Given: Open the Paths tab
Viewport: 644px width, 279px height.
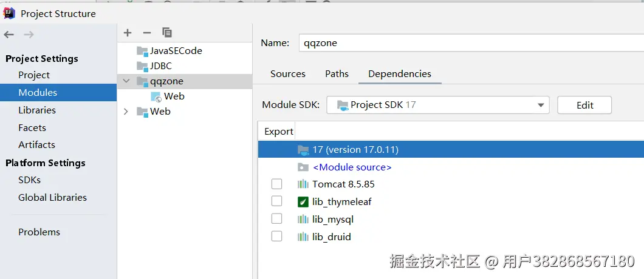Looking at the screenshot, I should pos(337,74).
